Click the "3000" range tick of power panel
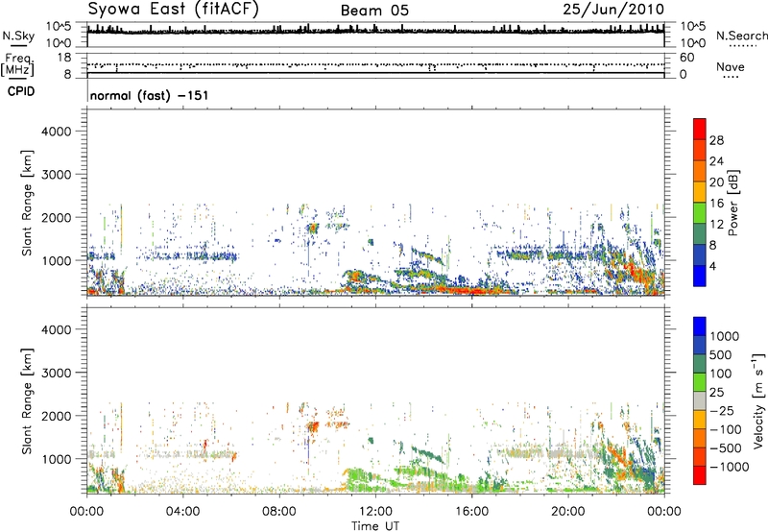768x532 pixels. coord(57,175)
